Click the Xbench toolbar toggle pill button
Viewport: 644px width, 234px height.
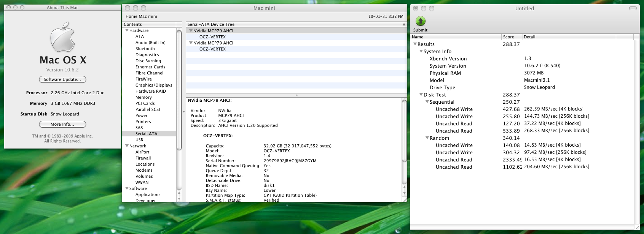633,8
